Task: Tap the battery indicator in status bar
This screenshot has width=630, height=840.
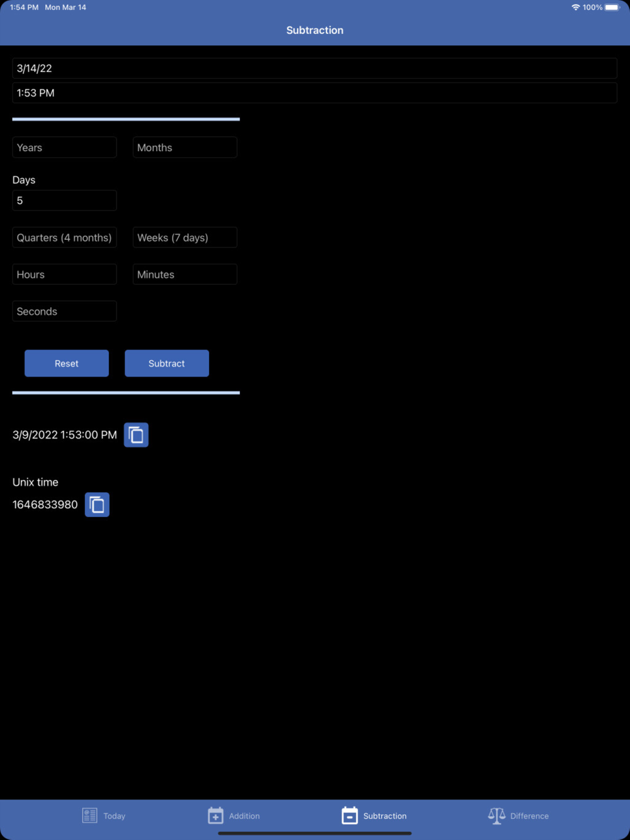Action: (x=612, y=8)
